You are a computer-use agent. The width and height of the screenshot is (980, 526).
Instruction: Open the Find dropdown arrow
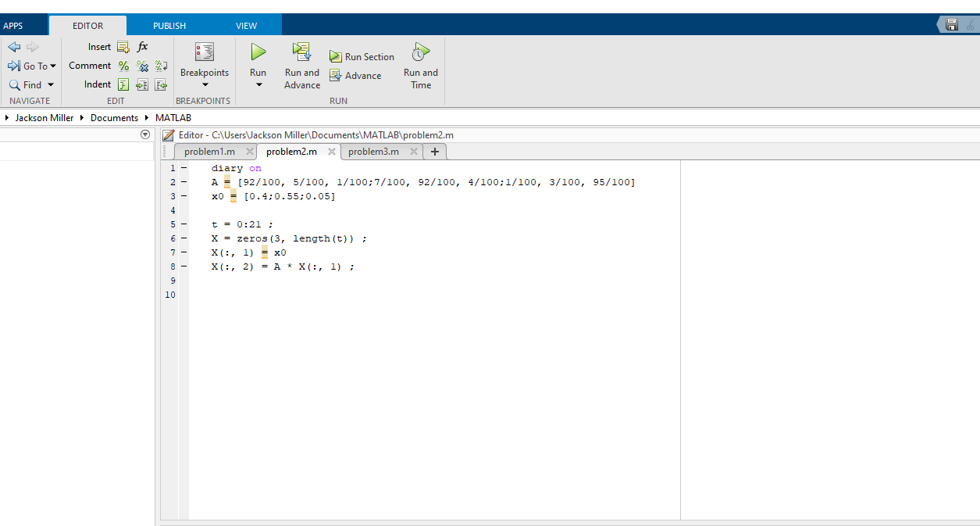(51, 85)
